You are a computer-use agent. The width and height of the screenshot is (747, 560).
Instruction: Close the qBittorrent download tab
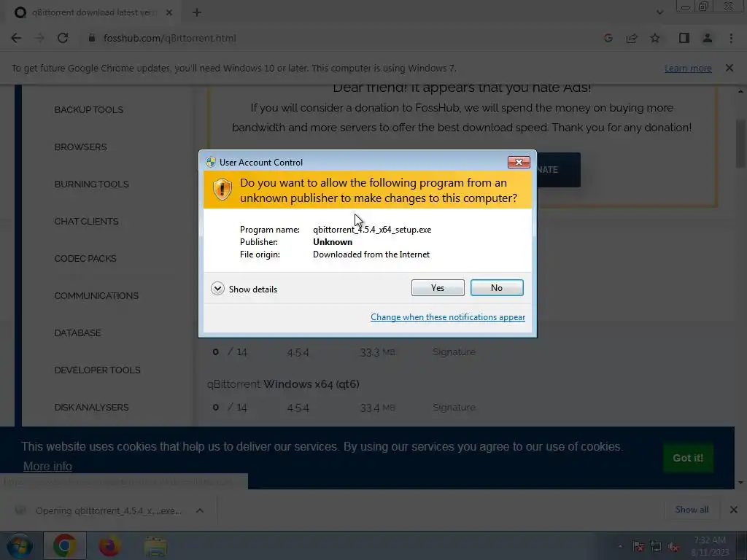169,13
